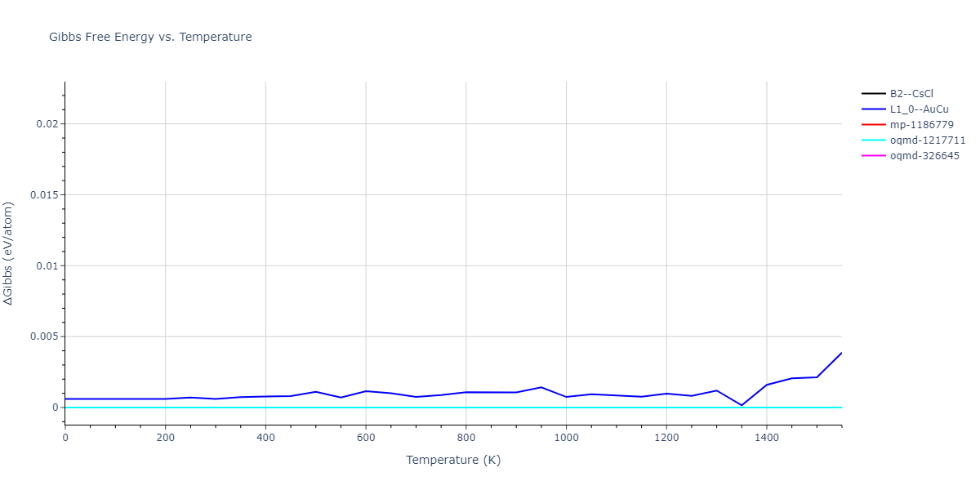
Task: Click the magenta oqmd-326645 legend line swatch
Action: 874,156
